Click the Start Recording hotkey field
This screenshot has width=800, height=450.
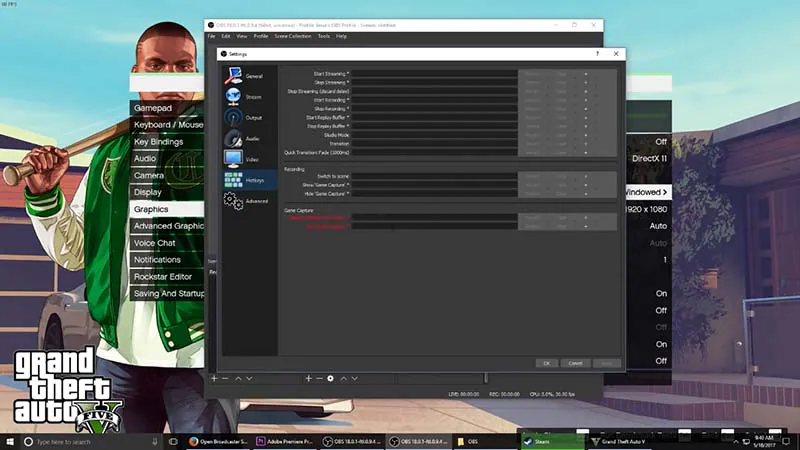(434, 100)
